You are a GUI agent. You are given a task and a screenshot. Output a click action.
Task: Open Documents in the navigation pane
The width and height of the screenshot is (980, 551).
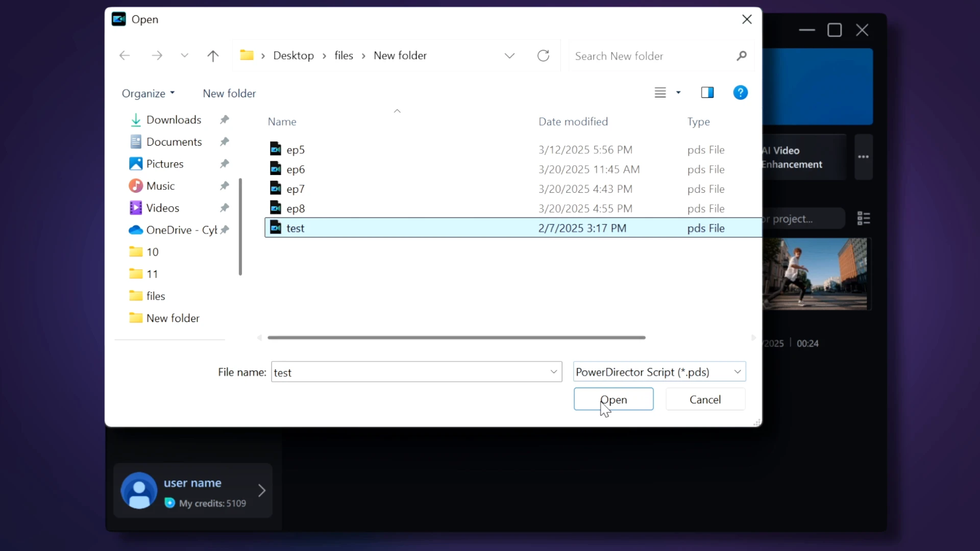tap(174, 142)
